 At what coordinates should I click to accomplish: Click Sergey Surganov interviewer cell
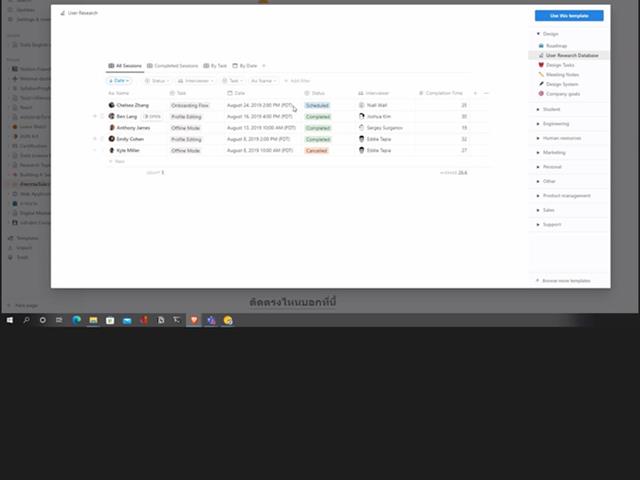click(380, 128)
